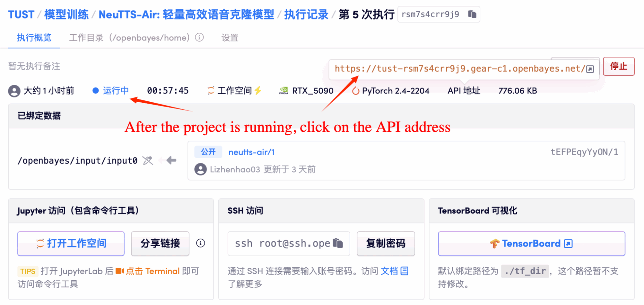Open the SSH 文档 documentation link

(x=394, y=271)
